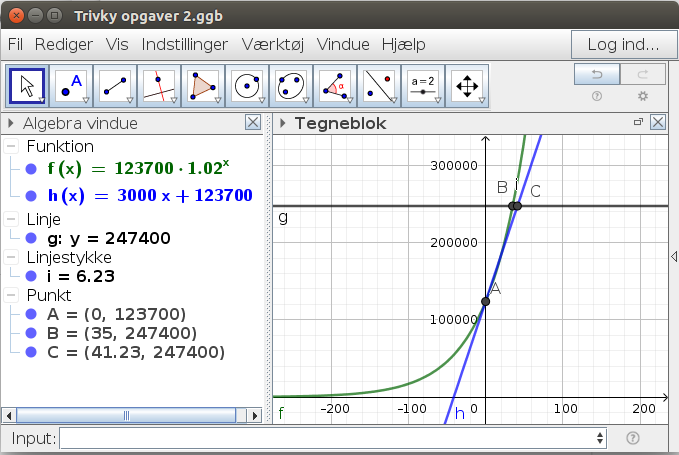679x455 pixels.
Task: Select the Angle tool
Action: tap(335, 86)
